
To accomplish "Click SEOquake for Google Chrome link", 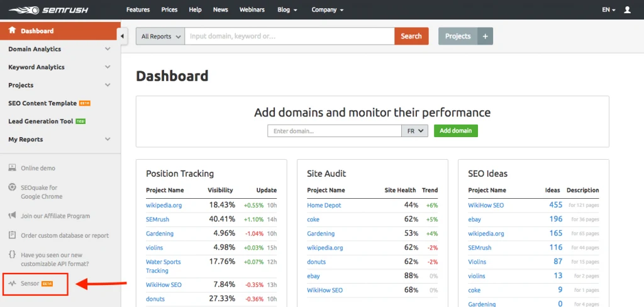I will (x=42, y=192).
